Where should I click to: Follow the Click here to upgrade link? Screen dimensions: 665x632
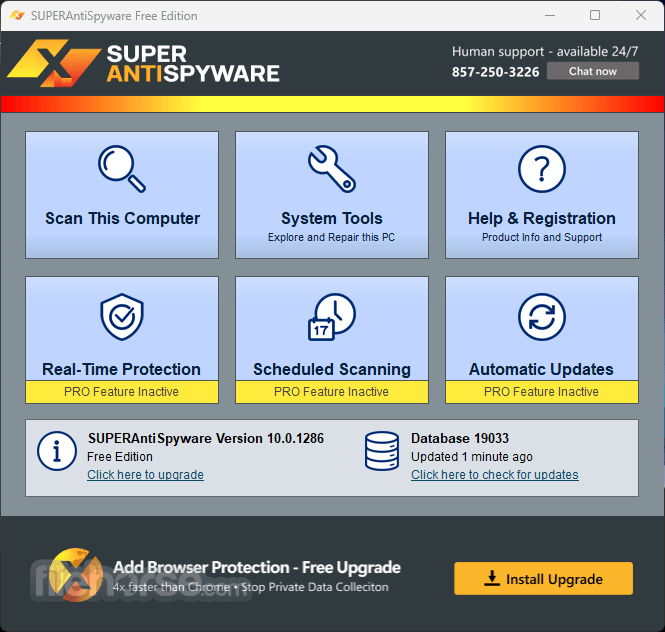(145, 475)
